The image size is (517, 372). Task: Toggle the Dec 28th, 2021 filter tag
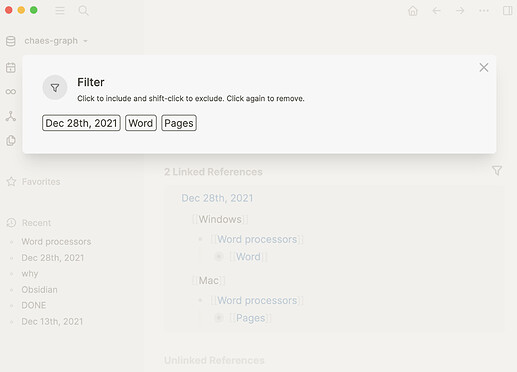coord(81,123)
